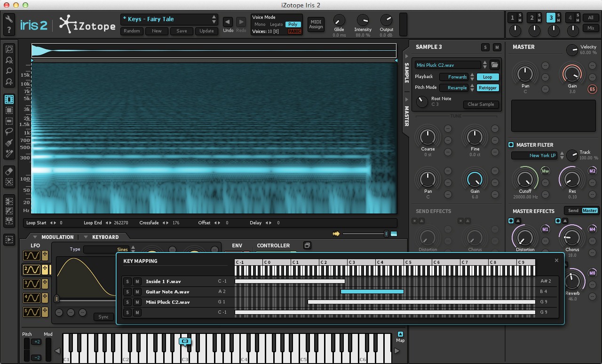The image size is (602, 364).
Task: Click the help question mark icon
Action: 9,31
